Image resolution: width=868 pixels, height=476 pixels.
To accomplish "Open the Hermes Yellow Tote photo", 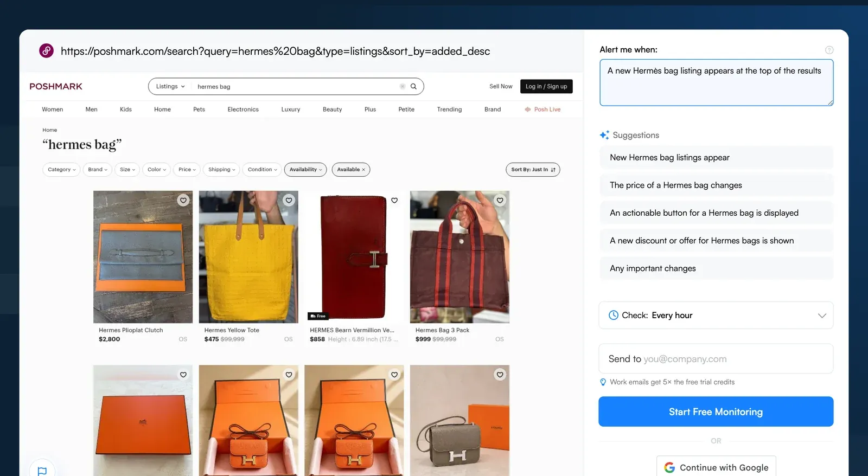I will [248, 257].
